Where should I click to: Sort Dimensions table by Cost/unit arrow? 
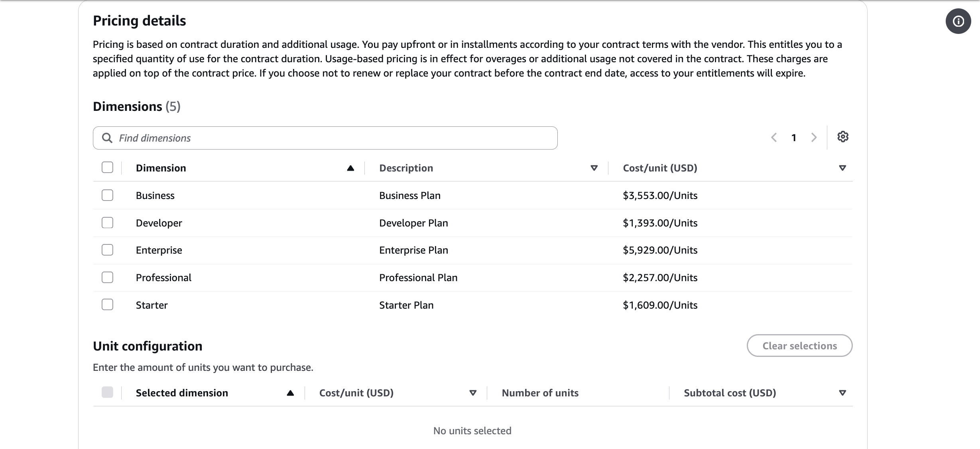click(x=842, y=168)
